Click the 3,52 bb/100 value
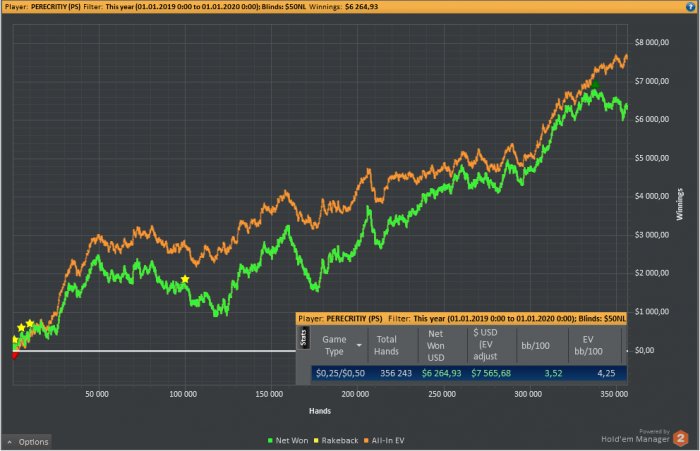 [553, 373]
